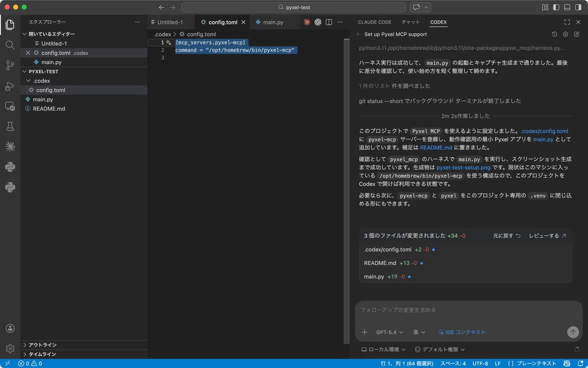
Task: Open Copilot status icon in status bar
Action: click(568, 364)
